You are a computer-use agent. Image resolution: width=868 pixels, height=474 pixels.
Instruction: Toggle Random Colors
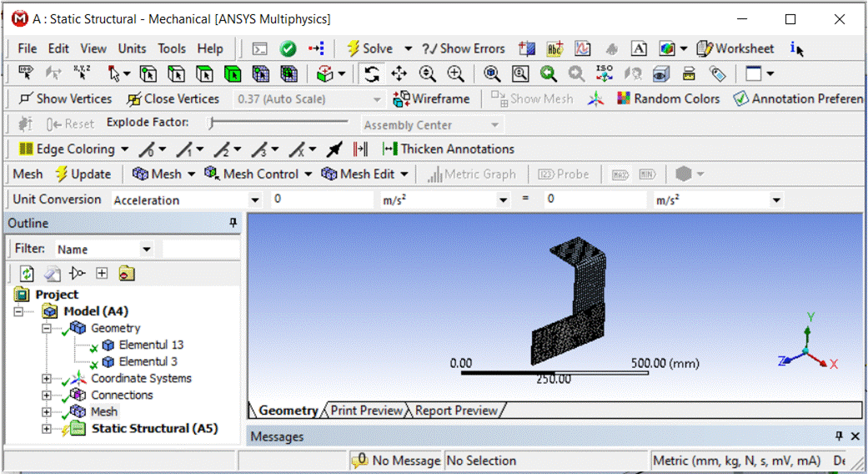pyautogui.click(x=669, y=99)
